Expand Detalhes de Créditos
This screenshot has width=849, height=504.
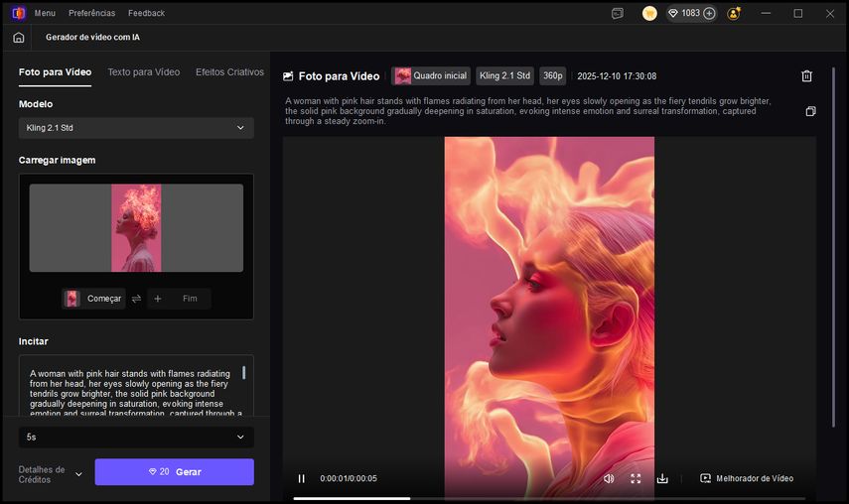pyautogui.click(x=51, y=474)
